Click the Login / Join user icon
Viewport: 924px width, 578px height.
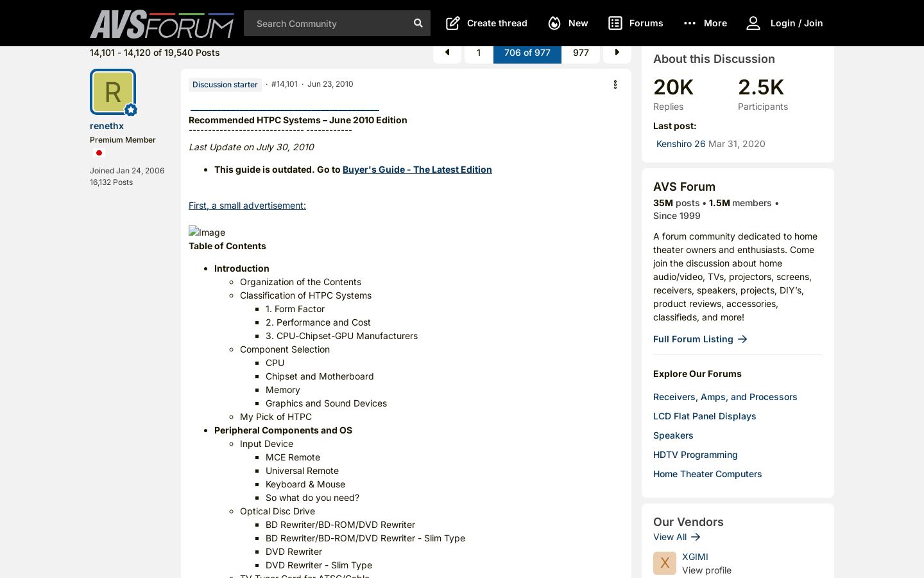753,23
